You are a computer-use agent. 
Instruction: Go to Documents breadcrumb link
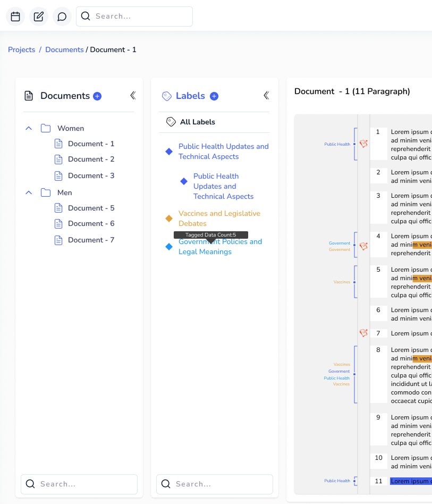coord(64,49)
